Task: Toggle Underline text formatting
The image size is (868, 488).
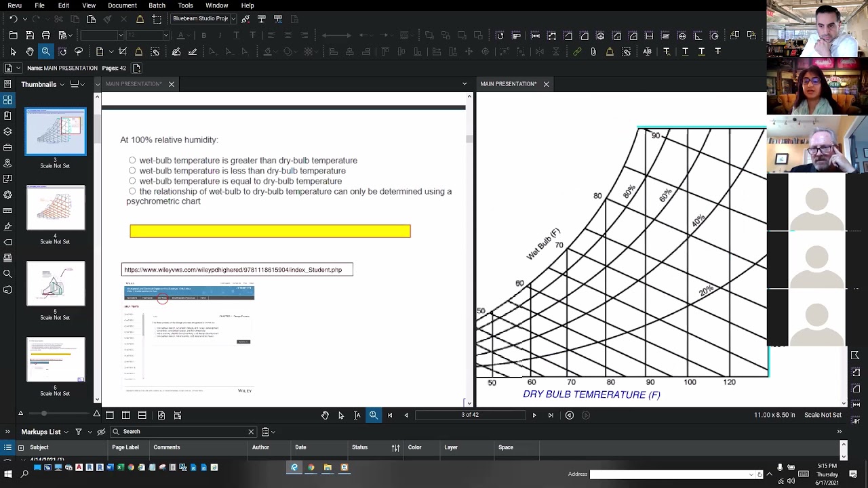Action: click(x=236, y=35)
